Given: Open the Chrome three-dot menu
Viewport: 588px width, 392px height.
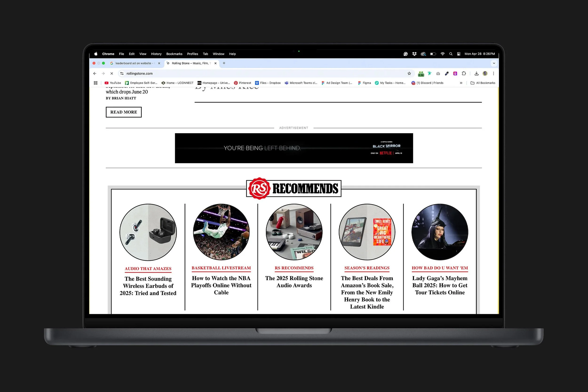Looking at the screenshot, I should 493,74.
